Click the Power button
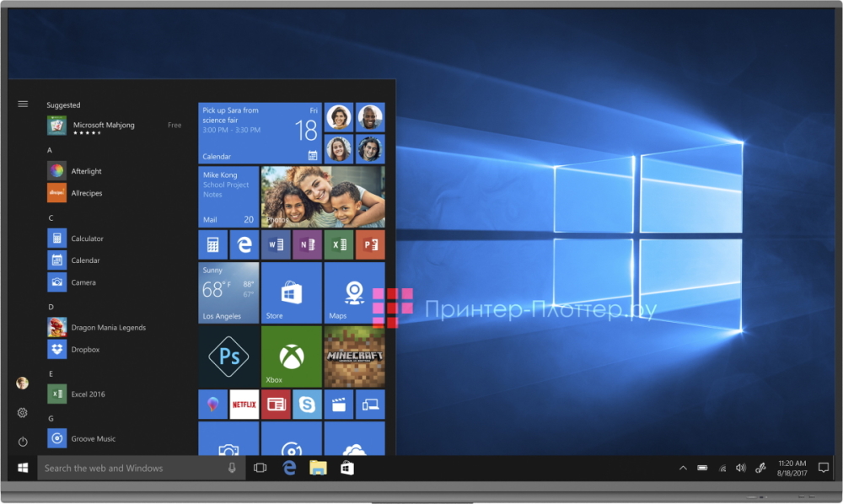Image resolution: width=843 pixels, height=504 pixels. [x=23, y=442]
